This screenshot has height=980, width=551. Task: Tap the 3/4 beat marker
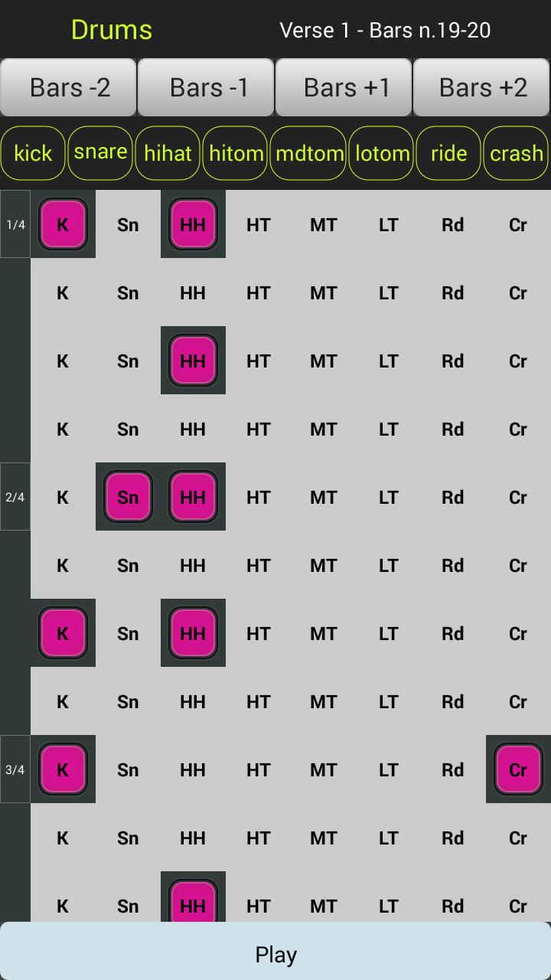click(x=15, y=769)
